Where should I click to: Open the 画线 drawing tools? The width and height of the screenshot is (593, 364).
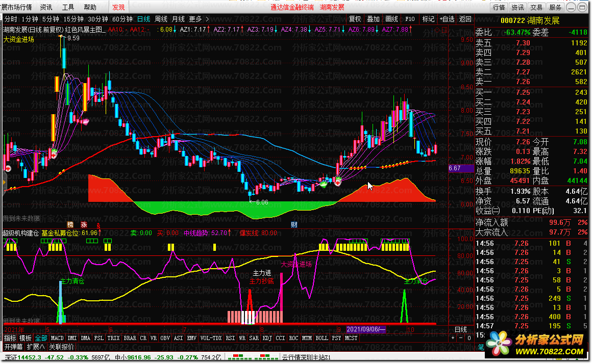[391, 19]
